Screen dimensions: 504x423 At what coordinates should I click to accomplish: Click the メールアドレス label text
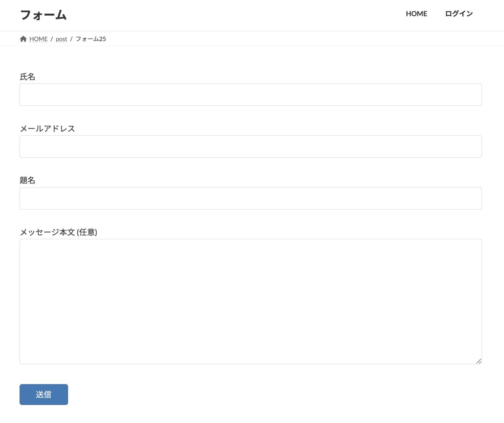(48, 128)
